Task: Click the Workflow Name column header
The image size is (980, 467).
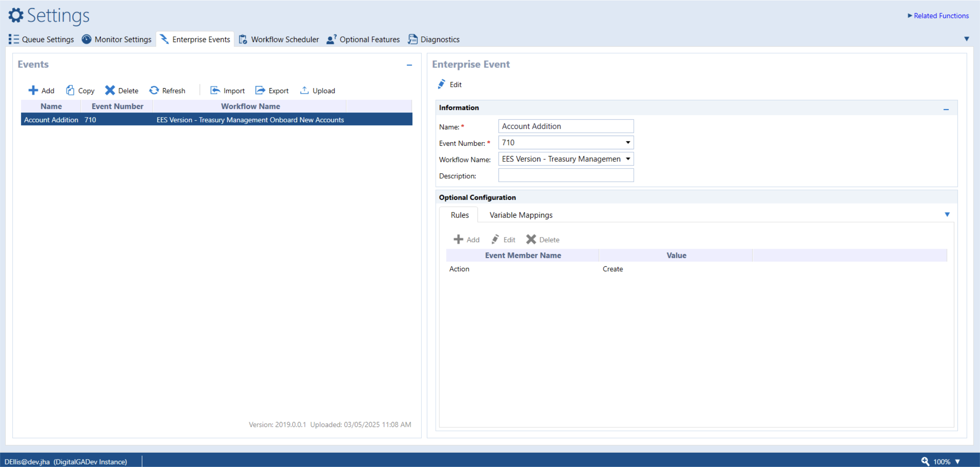Action: pos(250,106)
